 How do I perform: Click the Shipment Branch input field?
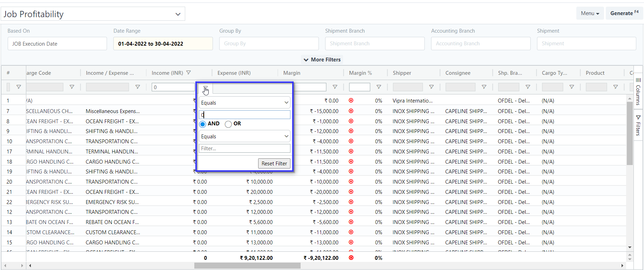tap(375, 44)
